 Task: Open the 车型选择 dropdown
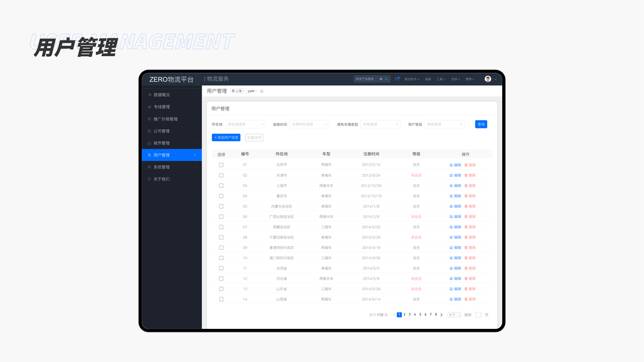(380, 124)
